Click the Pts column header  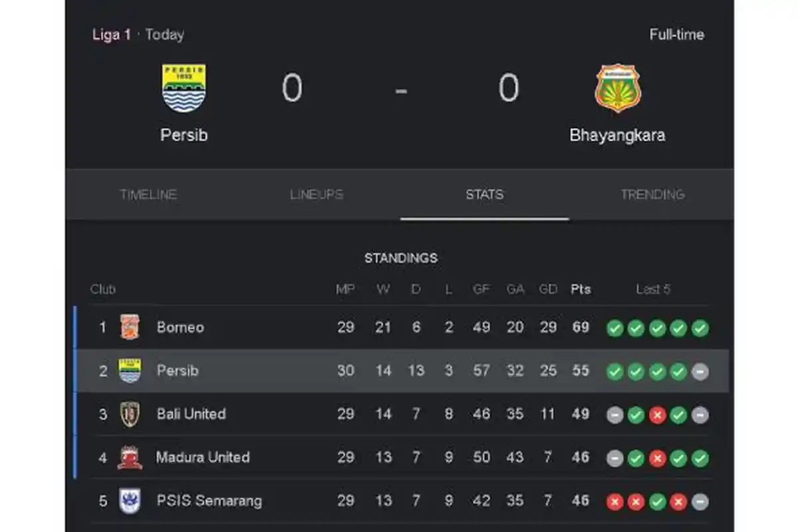[x=580, y=289]
